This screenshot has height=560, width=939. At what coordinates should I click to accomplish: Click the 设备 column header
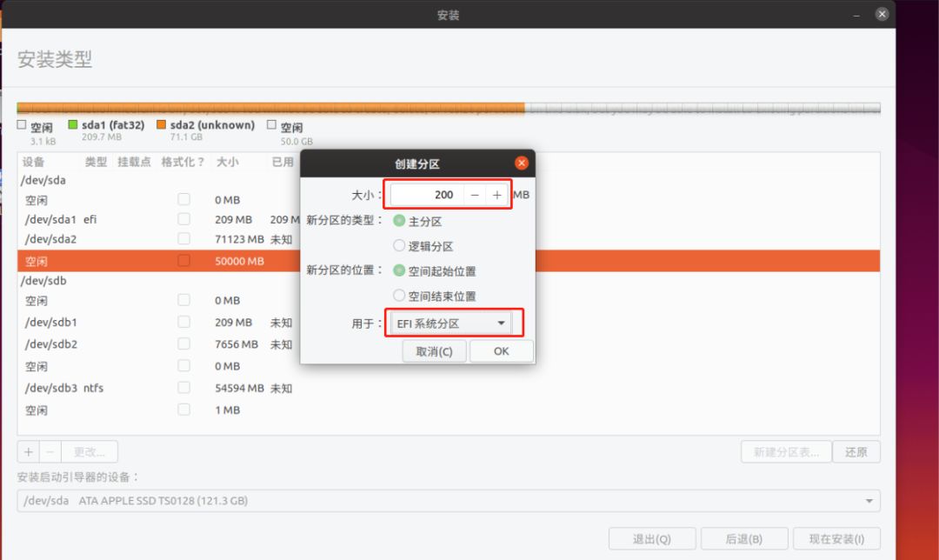point(34,162)
